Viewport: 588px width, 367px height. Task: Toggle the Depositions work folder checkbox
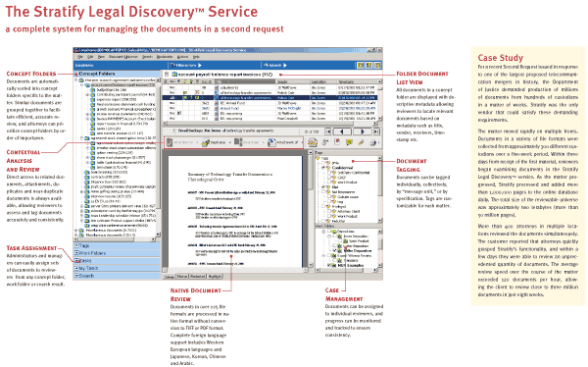click(329, 232)
